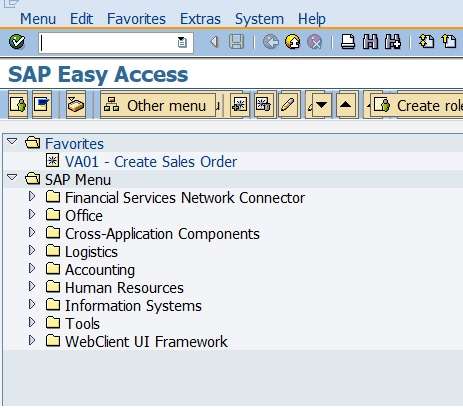Viewport: 463px width, 410px height.
Task: Click the Favorites open folder icon
Action: [33, 143]
